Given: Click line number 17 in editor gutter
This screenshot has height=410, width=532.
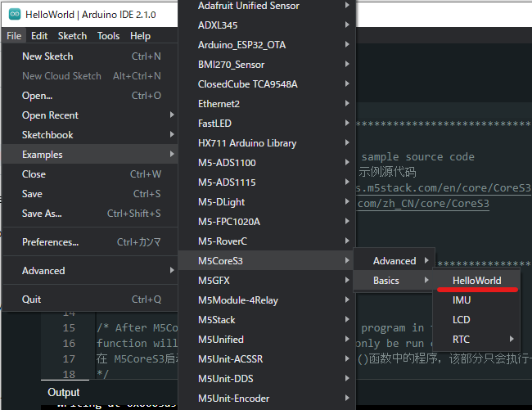Looking at the screenshot, I should (69, 358).
